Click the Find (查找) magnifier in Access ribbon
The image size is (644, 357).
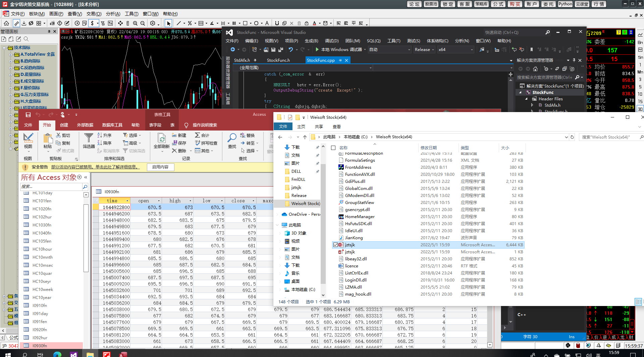(x=232, y=141)
